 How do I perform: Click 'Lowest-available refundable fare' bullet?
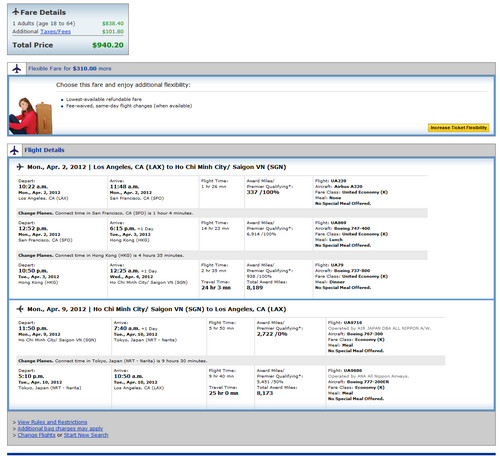[104, 99]
